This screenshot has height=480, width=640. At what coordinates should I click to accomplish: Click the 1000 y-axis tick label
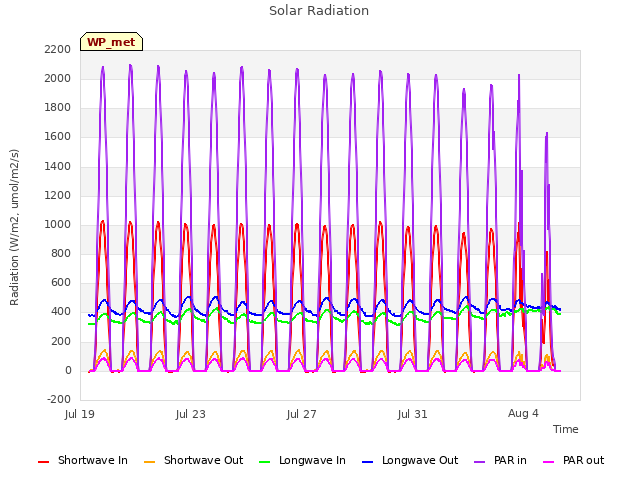(x=58, y=224)
